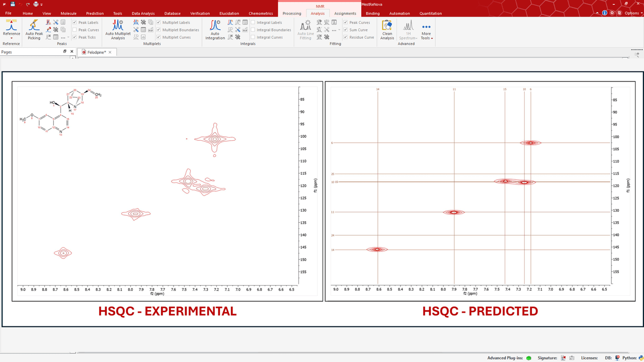
Task: Toggle Sum Curve checkbox
Action: coord(346,30)
